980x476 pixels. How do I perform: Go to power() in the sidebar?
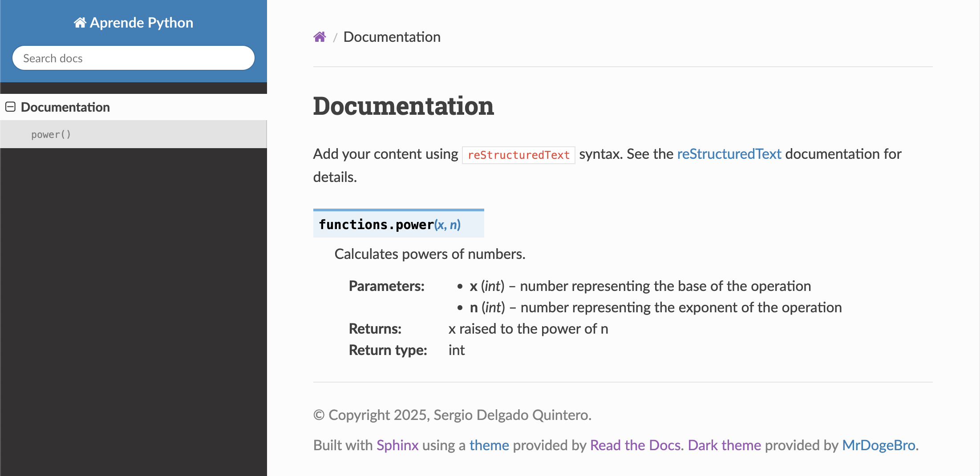(51, 134)
